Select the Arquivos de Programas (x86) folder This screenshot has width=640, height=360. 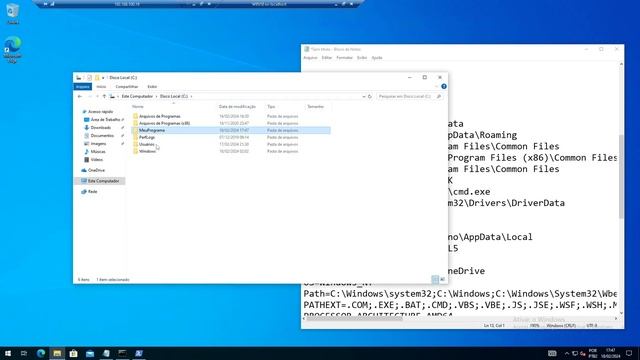(164, 123)
